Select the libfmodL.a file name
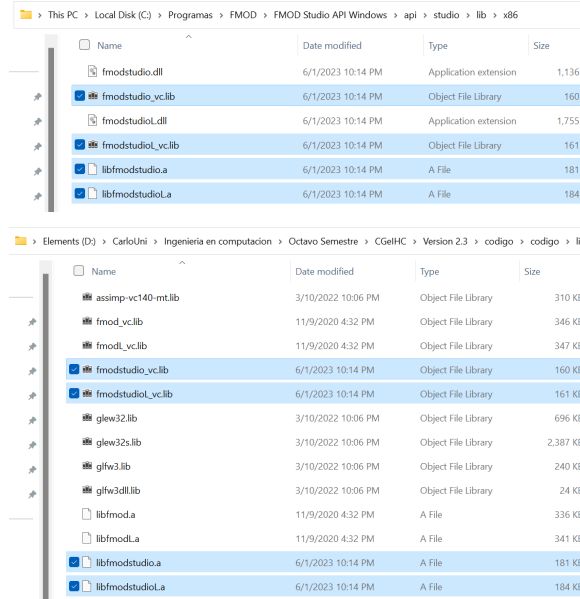Viewport: 580px width, 599px height. point(117,539)
